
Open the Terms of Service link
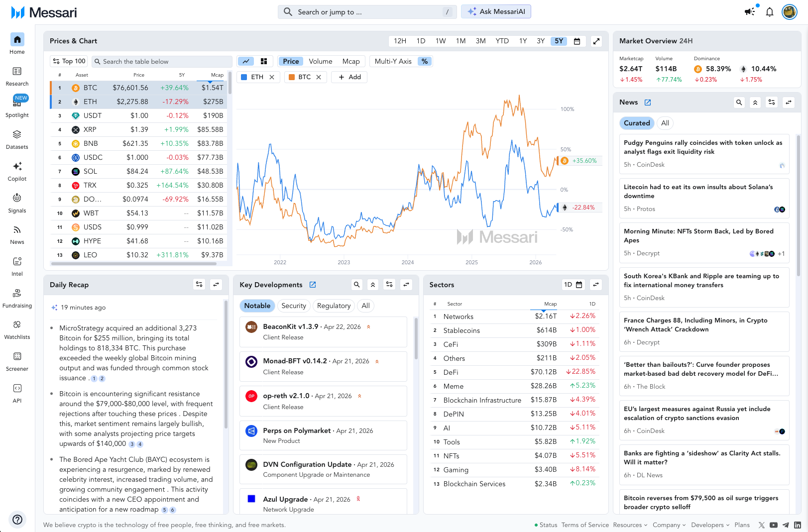pos(585,525)
